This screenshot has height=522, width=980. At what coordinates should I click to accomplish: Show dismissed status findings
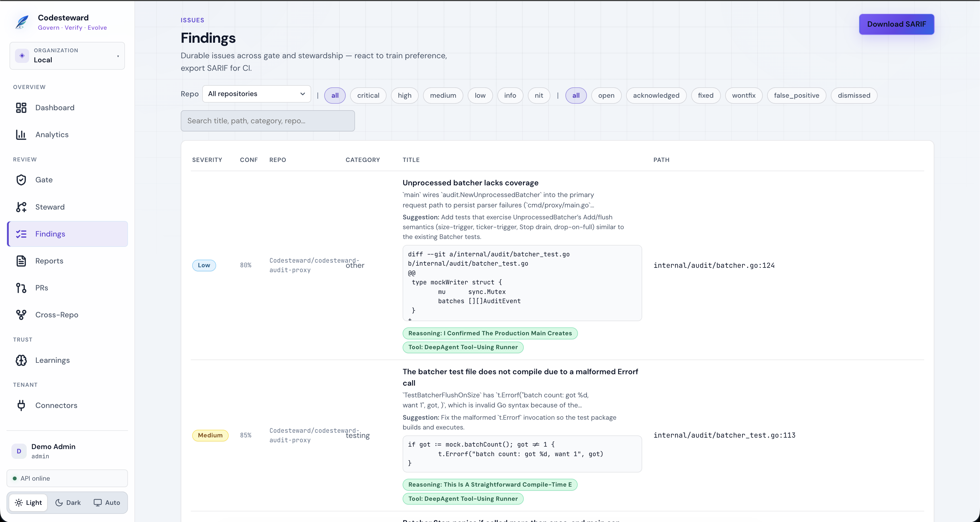tap(854, 96)
